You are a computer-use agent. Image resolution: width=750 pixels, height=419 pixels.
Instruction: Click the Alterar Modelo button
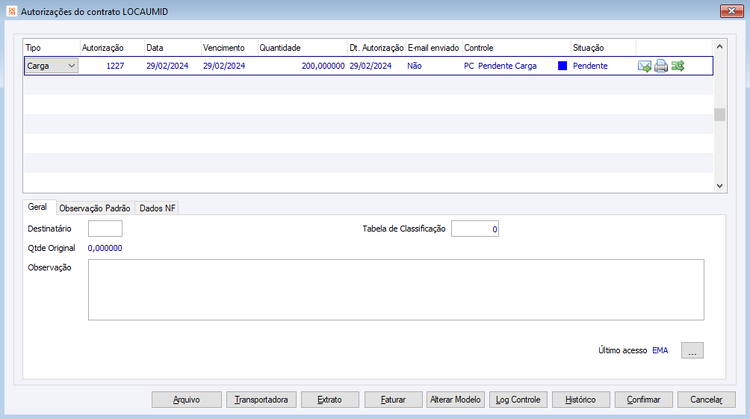click(x=455, y=399)
